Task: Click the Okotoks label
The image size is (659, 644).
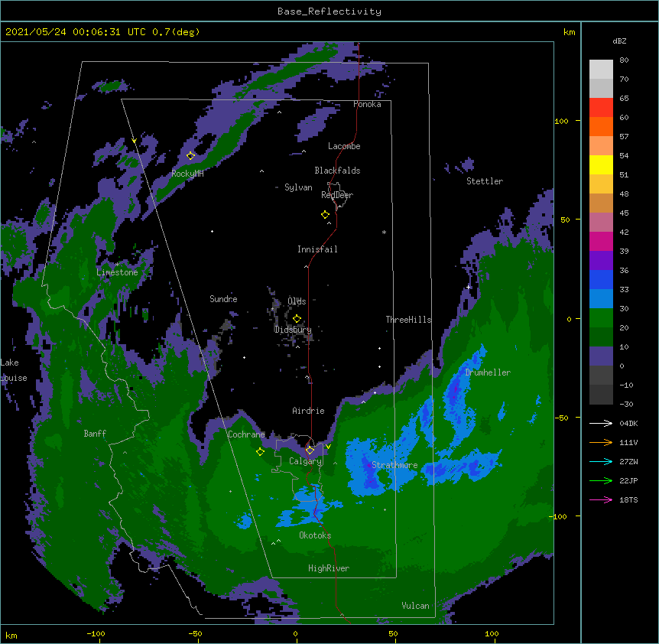Action: pyautogui.click(x=315, y=535)
